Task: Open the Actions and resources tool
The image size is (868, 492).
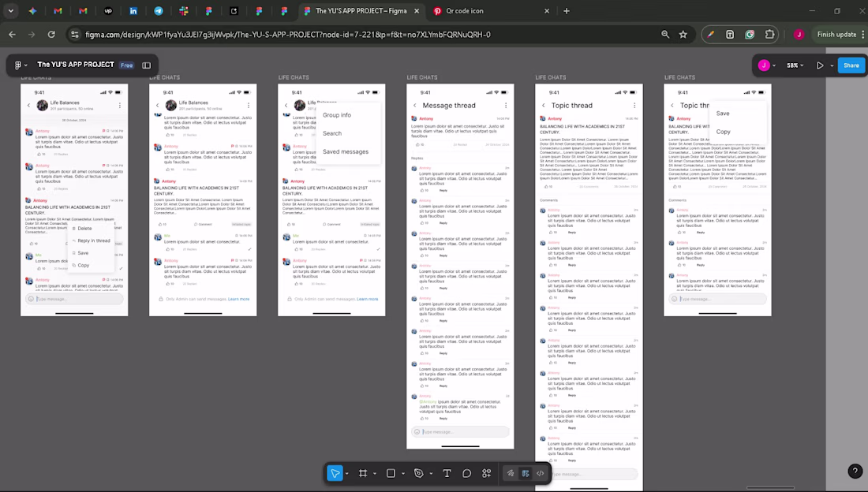Action: (x=487, y=473)
